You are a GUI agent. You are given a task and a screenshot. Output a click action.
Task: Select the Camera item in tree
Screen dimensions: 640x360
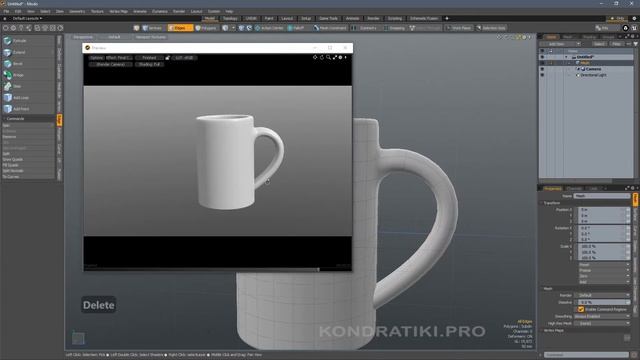click(x=593, y=69)
